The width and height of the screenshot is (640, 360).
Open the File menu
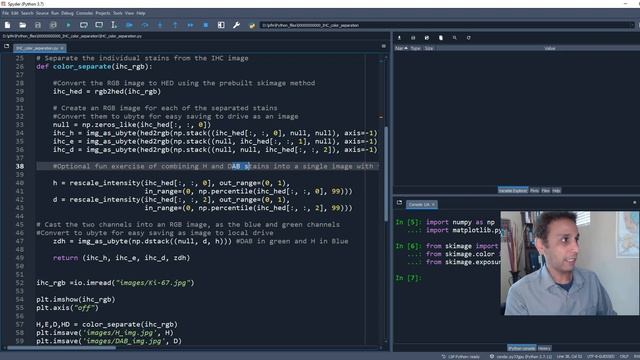5,13
